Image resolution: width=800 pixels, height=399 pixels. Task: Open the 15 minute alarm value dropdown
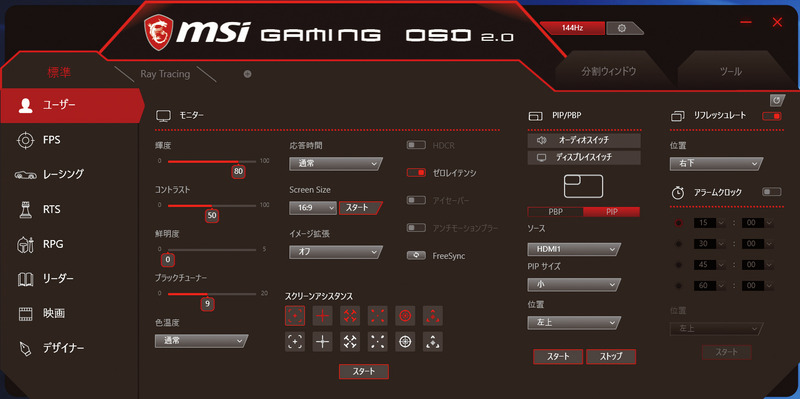(x=709, y=223)
